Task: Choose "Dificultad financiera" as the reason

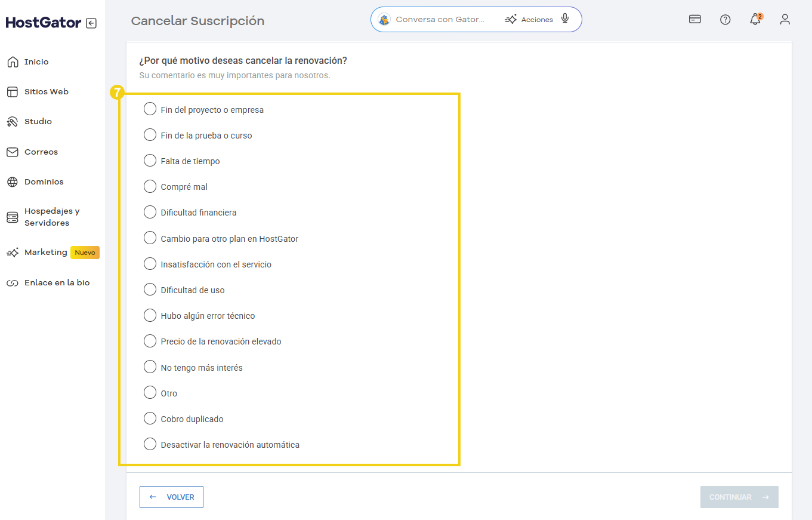Action: point(150,212)
